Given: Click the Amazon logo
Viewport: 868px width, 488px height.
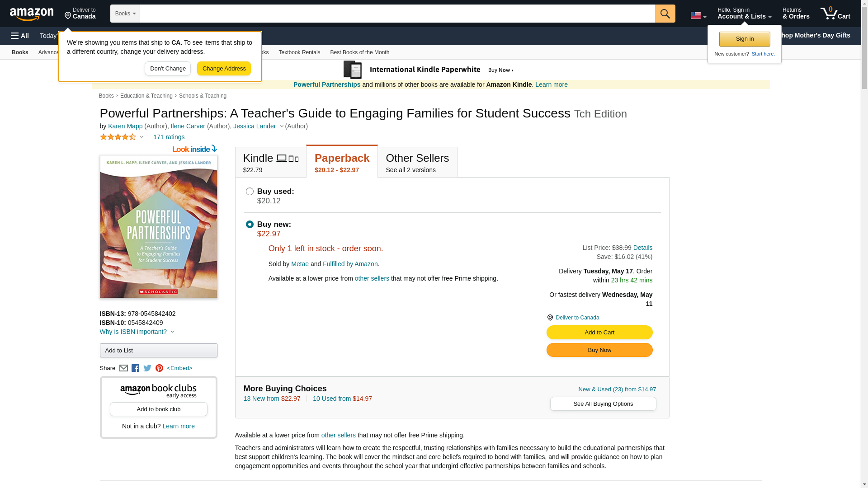Looking at the screenshot, I should [x=32, y=14].
